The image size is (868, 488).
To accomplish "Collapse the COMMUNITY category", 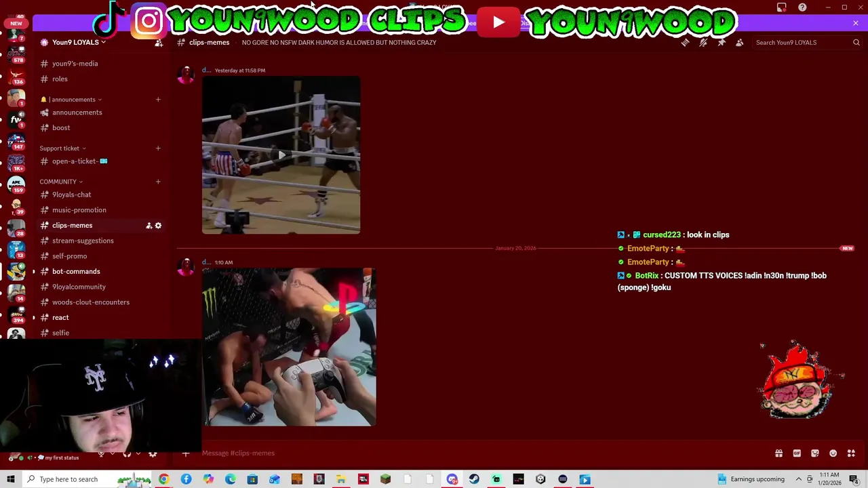I will coord(61,182).
